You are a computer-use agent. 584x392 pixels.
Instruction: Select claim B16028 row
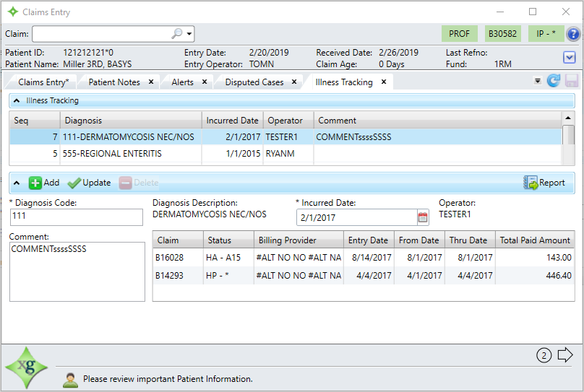click(363, 258)
